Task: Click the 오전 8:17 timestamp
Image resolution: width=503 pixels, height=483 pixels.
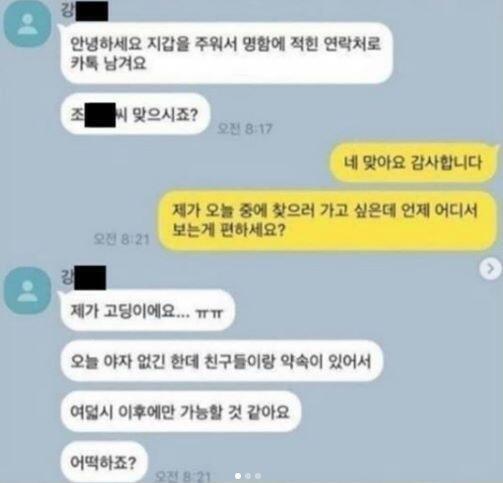Action: click(245, 129)
